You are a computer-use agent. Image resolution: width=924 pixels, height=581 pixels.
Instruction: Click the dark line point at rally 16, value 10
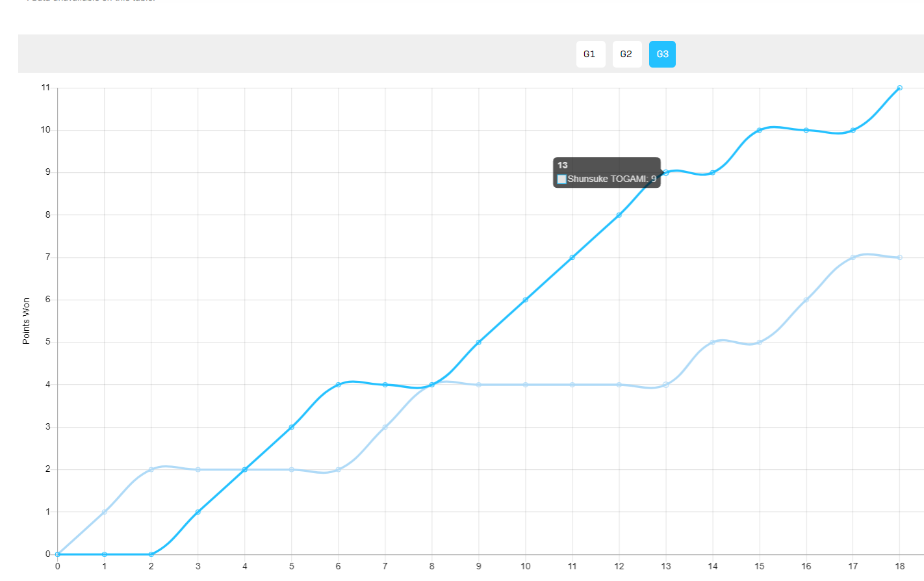806,130
